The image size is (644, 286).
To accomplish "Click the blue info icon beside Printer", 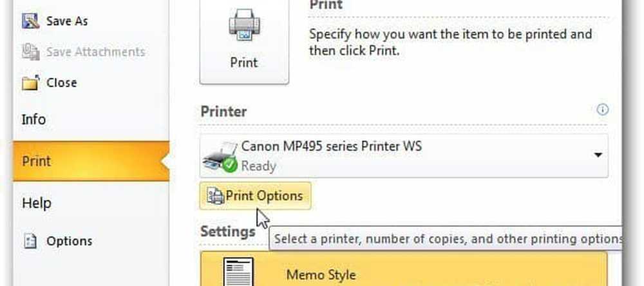I will click(x=602, y=110).
